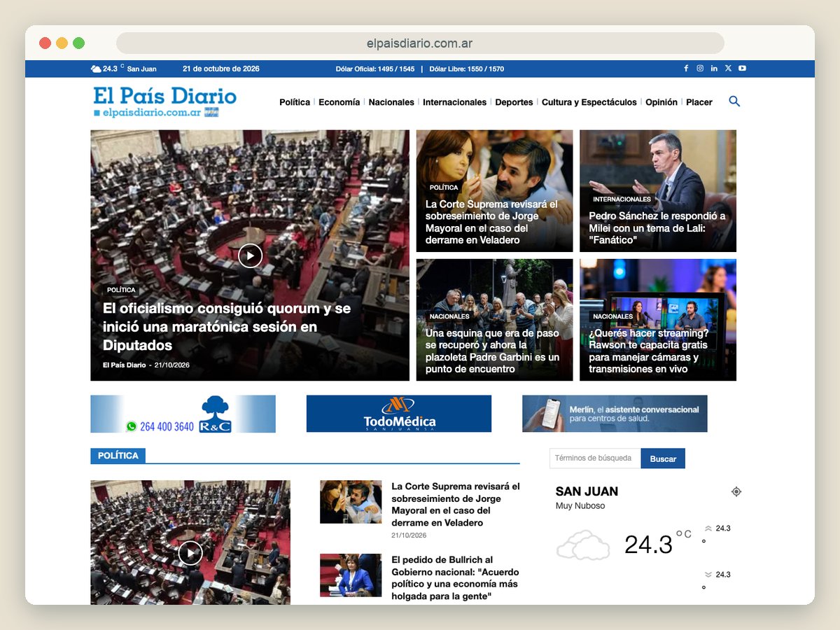Click the POLÍTICA tag on main story
Image resolution: width=840 pixels, height=630 pixels.
click(x=121, y=290)
